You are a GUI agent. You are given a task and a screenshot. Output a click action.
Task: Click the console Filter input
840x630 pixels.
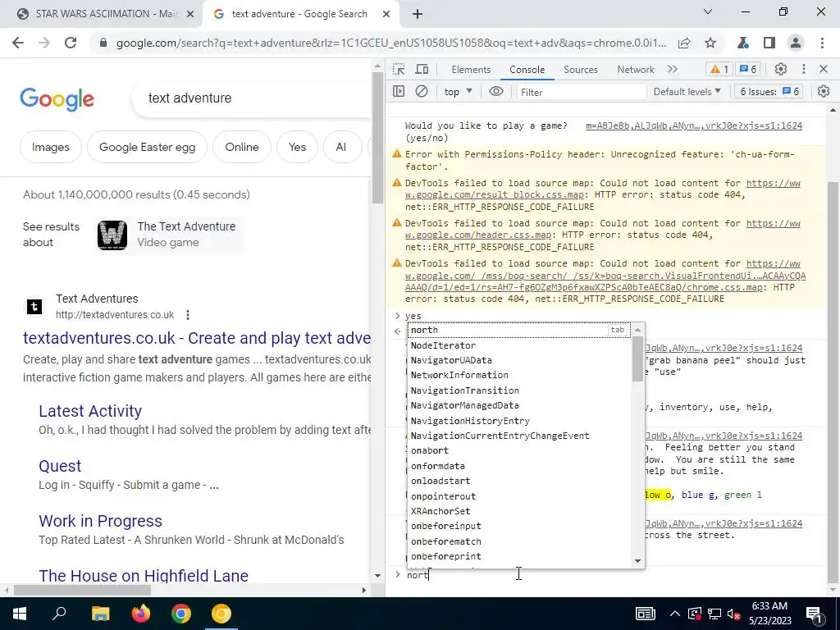click(582, 92)
